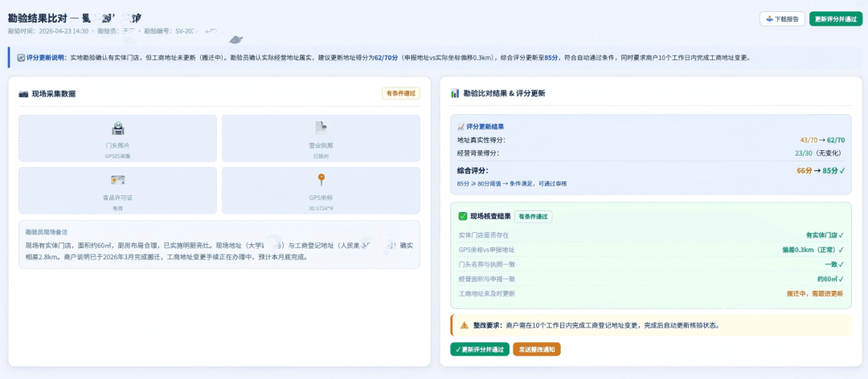Click the 经营面积与申报一致 row label
This screenshot has width=868, height=379.
pyautogui.click(x=487, y=279)
